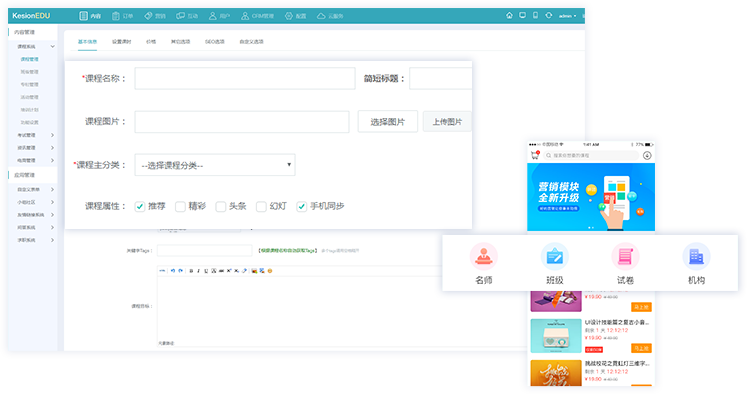Screen dimensions: 747x394
Task: Click the desktop monitor icon in header
Action: click(523, 15)
